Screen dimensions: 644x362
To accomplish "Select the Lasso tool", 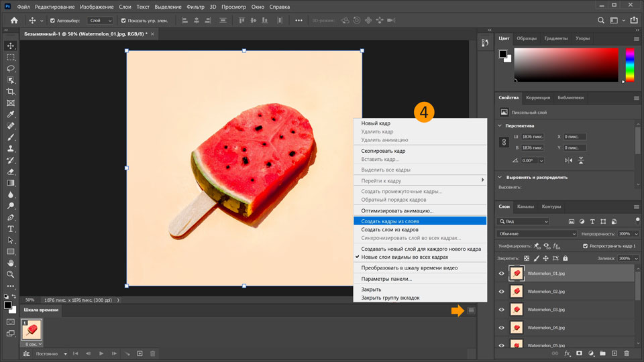I will point(11,68).
